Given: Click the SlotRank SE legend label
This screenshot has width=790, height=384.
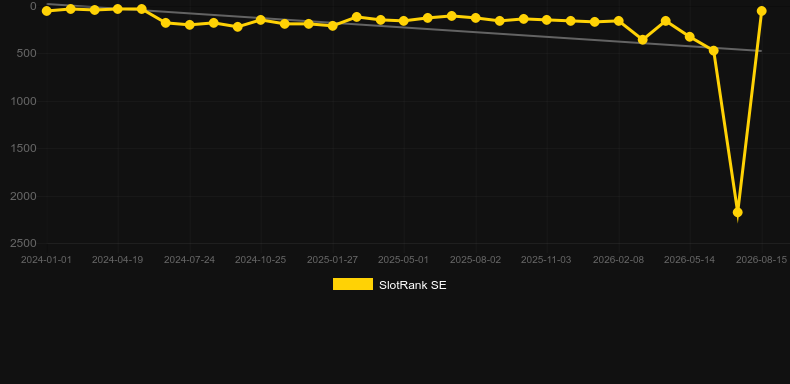Looking at the screenshot, I should click(413, 285).
